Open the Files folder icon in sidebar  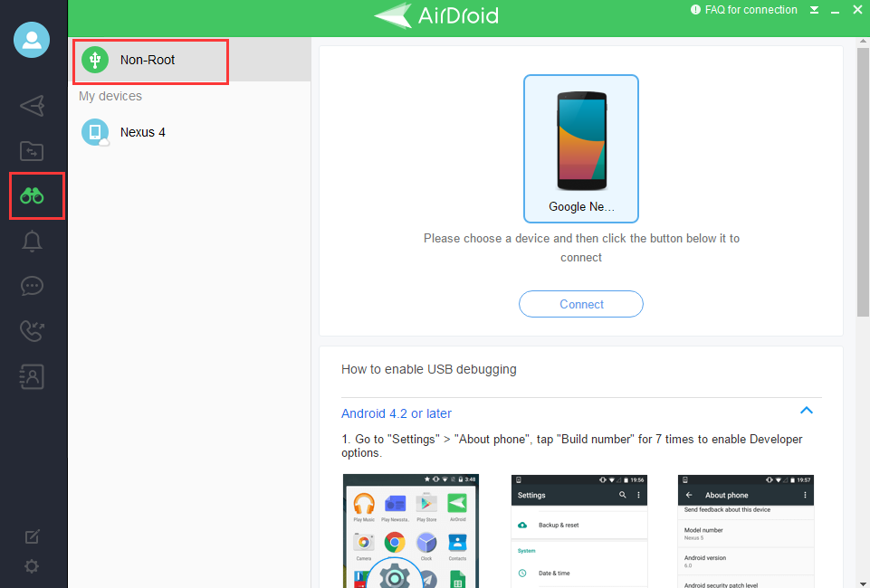32,151
